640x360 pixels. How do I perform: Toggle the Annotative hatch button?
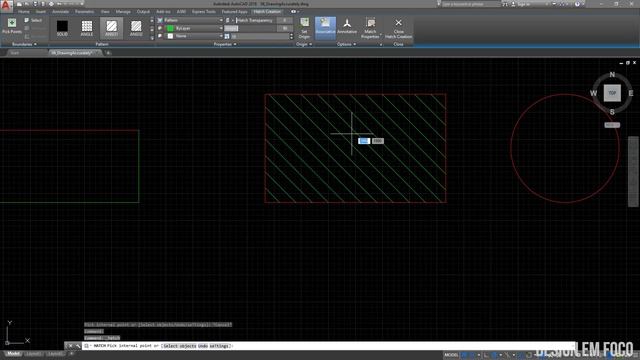[x=347, y=27]
